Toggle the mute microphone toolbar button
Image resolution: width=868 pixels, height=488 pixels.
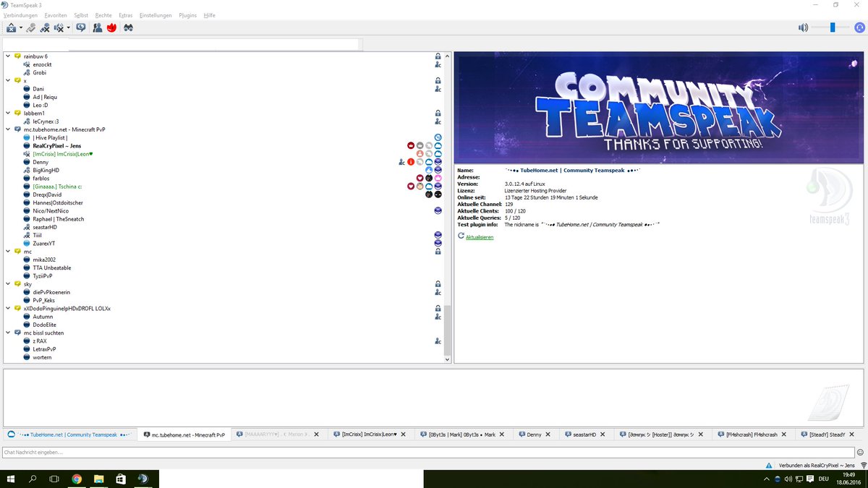[45, 27]
